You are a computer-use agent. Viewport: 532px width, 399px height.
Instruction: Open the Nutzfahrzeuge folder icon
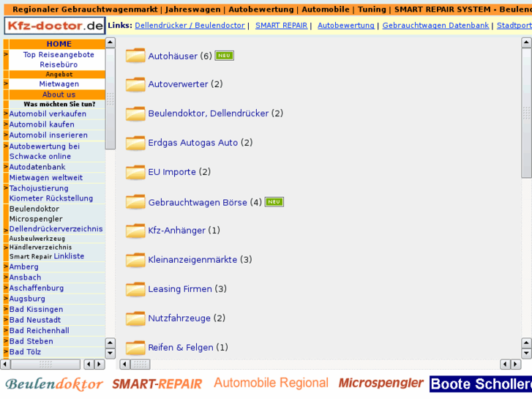pyautogui.click(x=135, y=318)
